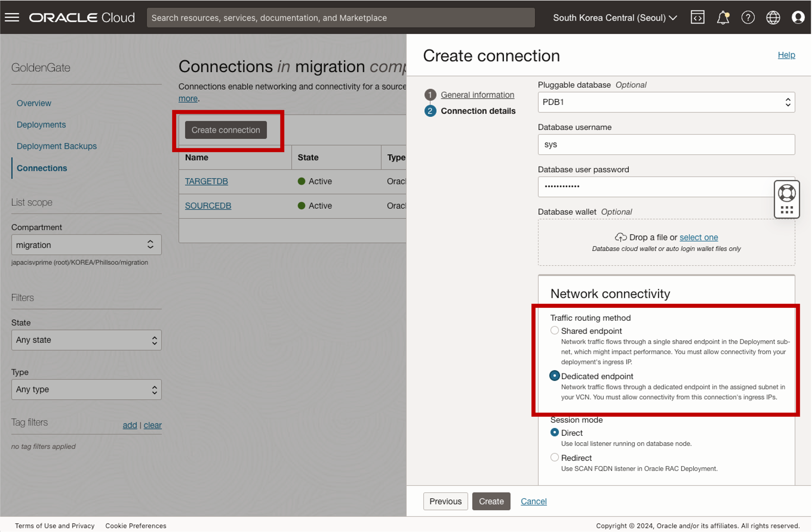Select the Connection details step
The height and width of the screenshot is (532, 812).
pos(478,111)
